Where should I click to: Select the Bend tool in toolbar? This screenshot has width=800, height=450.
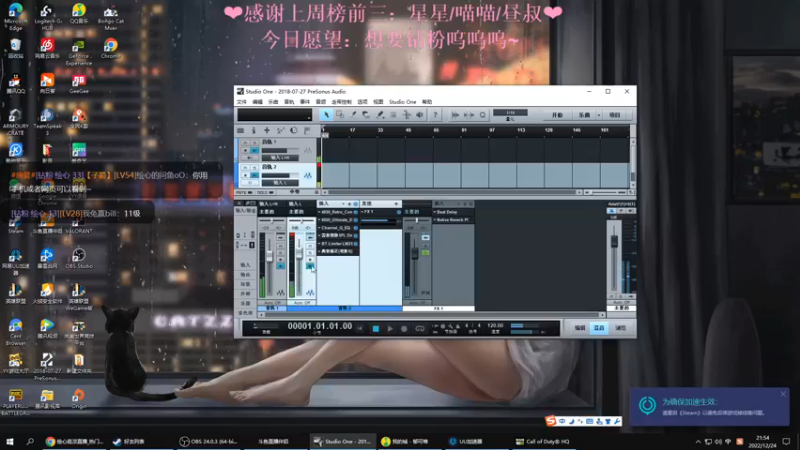click(407, 115)
